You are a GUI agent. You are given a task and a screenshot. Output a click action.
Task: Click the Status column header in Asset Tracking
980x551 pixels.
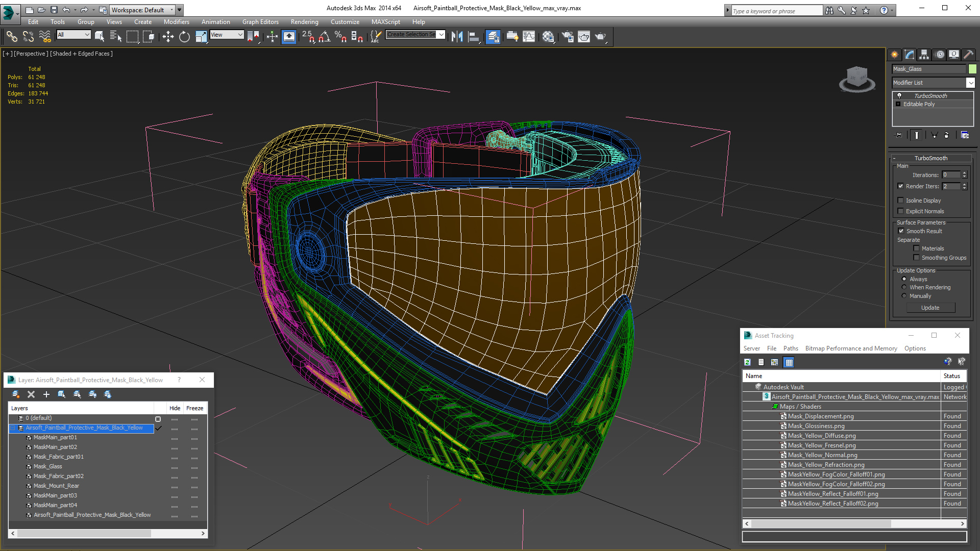point(953,376)
